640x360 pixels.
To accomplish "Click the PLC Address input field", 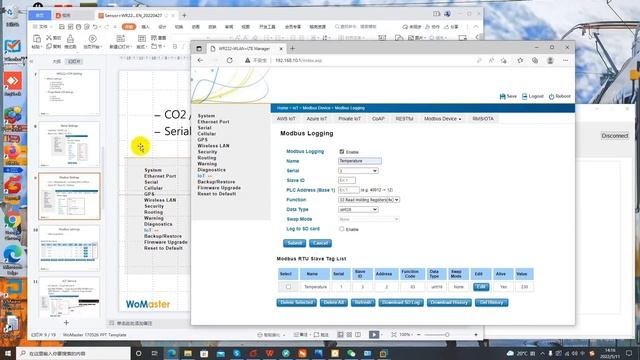I will pyautogui.click(x=349, y=190).
